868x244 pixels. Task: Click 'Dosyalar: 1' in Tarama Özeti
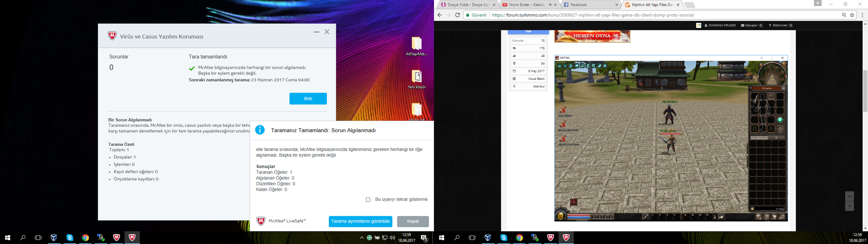(x=125, y=157)
